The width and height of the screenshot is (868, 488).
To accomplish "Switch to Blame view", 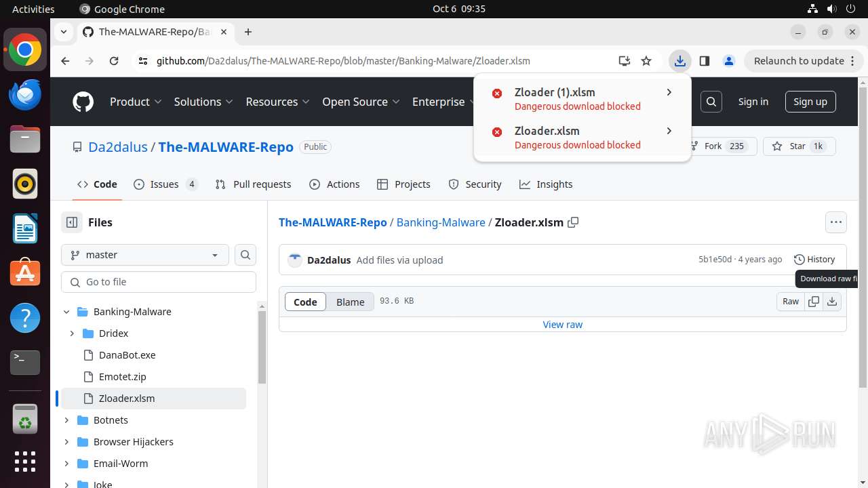I will (x=351, y=302).
